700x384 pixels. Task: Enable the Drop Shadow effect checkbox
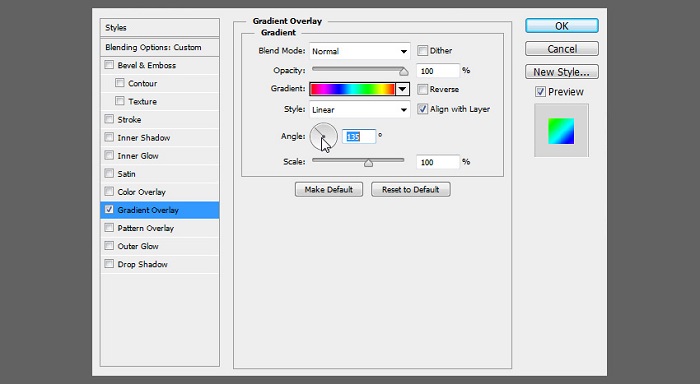coord(109,264)
